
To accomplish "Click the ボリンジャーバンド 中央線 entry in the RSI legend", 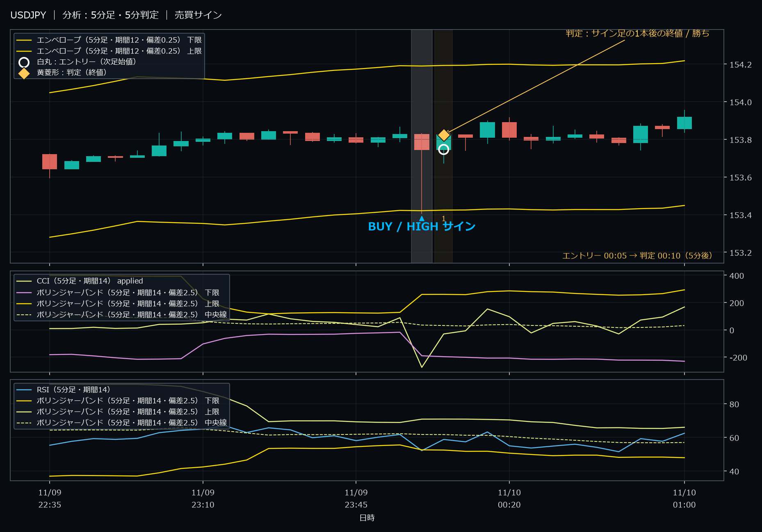I will tap(122, 423).
